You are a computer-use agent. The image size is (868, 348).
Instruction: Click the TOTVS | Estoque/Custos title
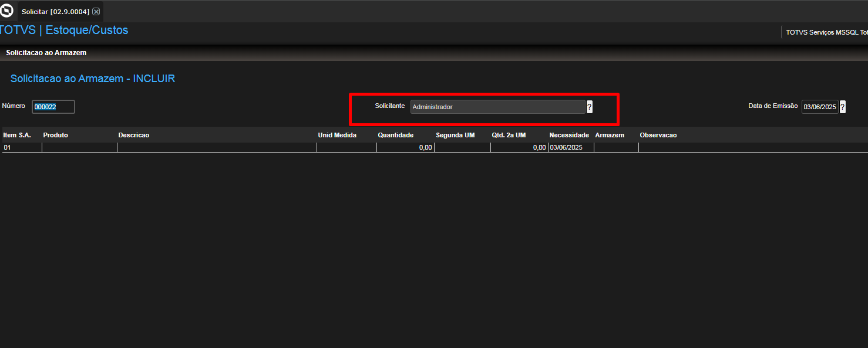coord(63,30)
